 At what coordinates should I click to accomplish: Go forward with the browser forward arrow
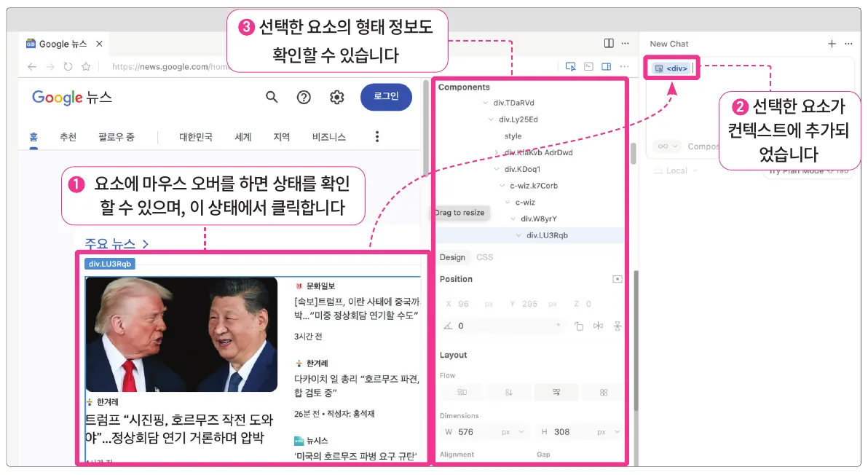click(x=50, y=66)
